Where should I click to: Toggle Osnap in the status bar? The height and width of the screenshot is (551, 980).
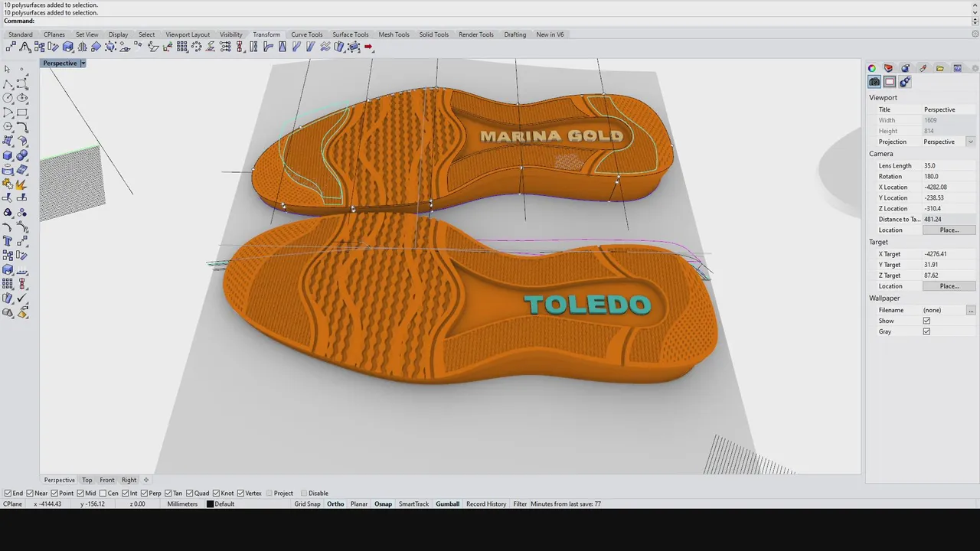click(x=383, y=504)
